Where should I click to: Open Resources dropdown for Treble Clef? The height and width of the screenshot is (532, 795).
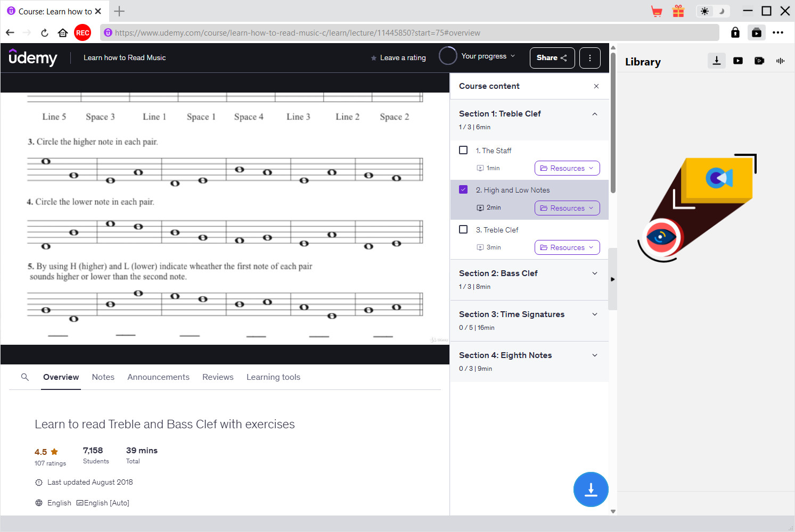coord(567,247)
